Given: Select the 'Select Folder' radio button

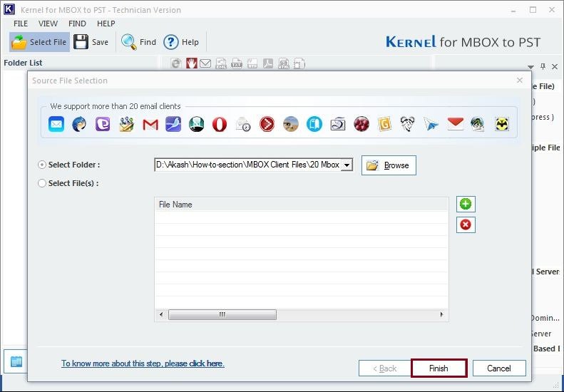Looking at the screenshot, I should (42, 165).
